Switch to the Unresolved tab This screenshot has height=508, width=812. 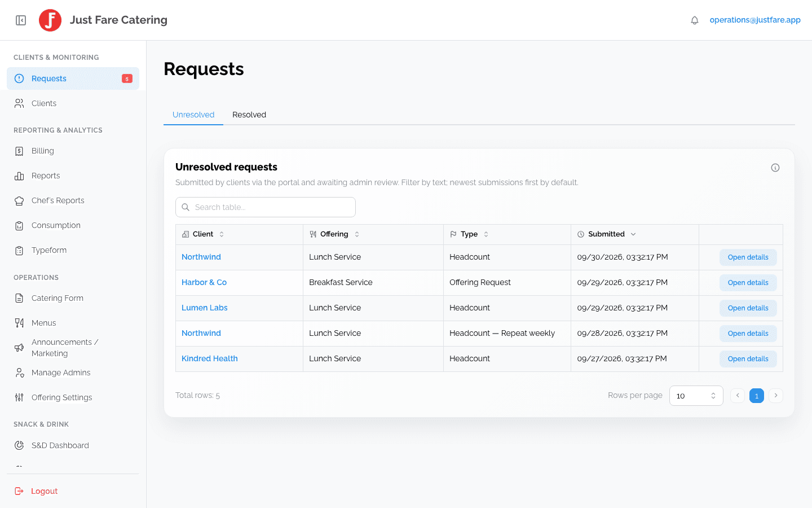pos(193,115)
